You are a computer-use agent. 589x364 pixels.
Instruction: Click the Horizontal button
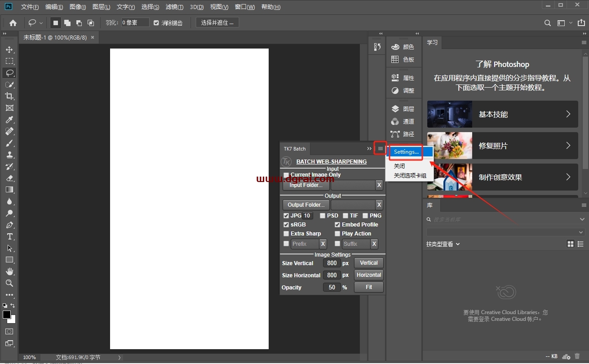369,275
